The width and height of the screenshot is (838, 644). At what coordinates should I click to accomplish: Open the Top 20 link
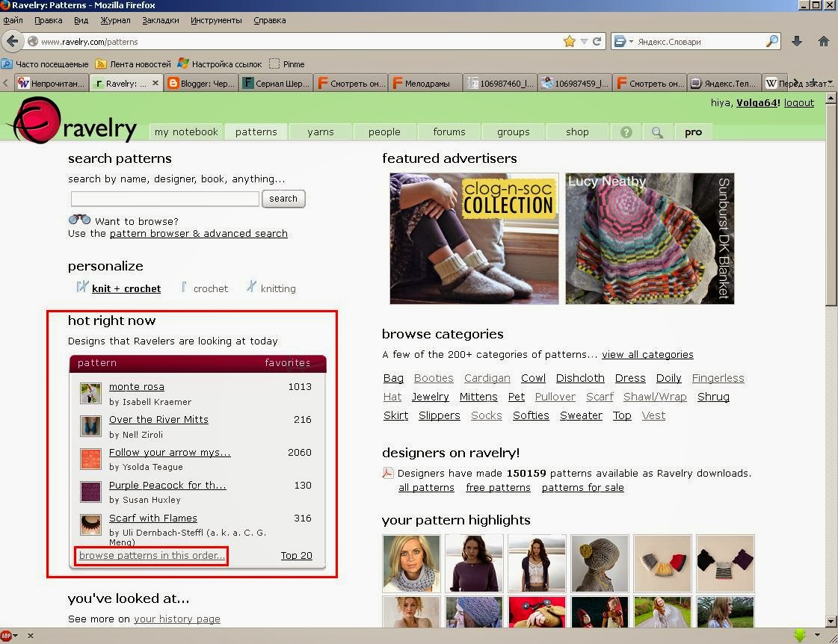click(297, 555)
